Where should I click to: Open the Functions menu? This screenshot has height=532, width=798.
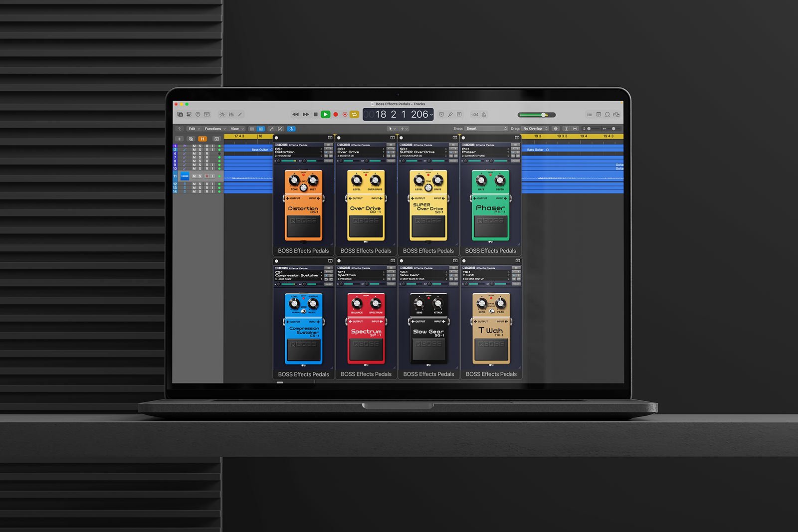215,129
